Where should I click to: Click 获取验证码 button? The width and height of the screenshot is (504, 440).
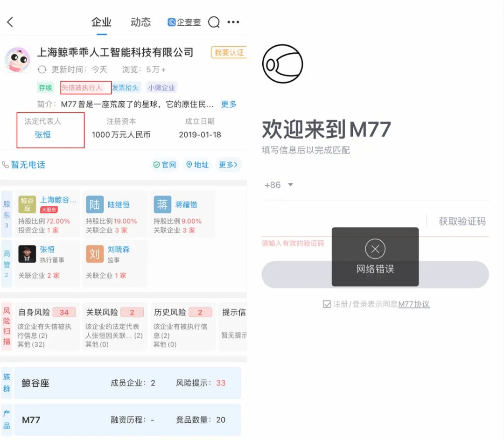[x=462, y=222]
